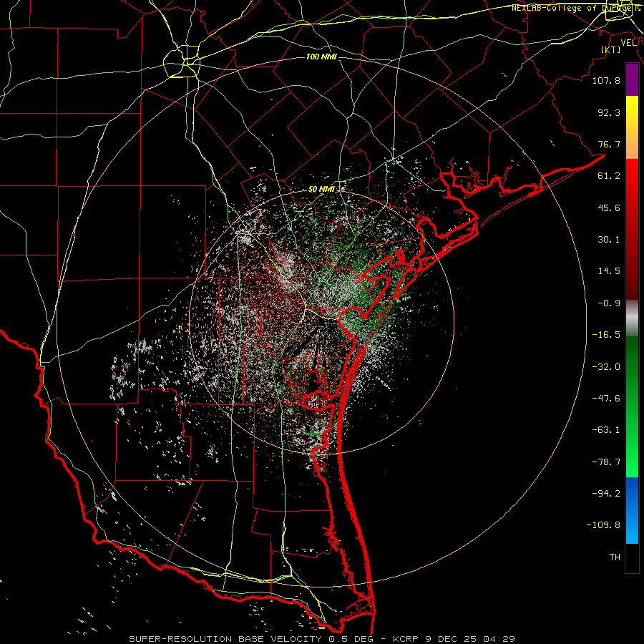Click the 92.3 velocity scale label
This screenshot has width=644, height=644.
(609, 112)
